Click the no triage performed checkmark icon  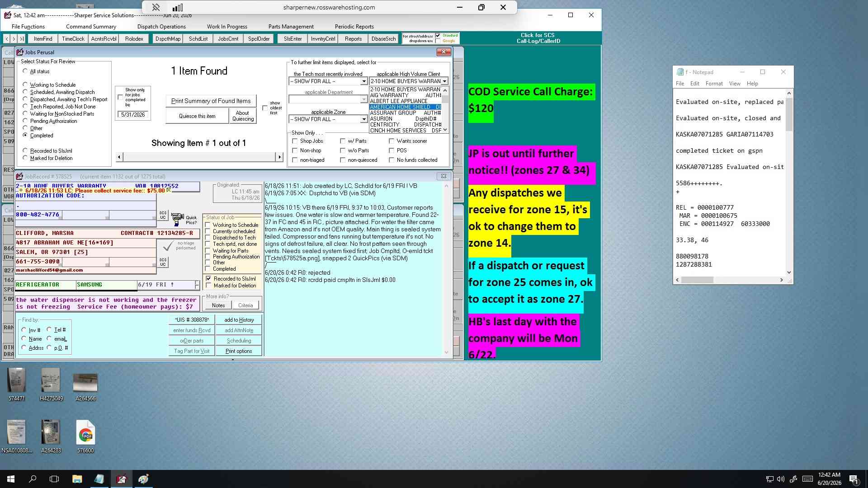tap(168, 246)
